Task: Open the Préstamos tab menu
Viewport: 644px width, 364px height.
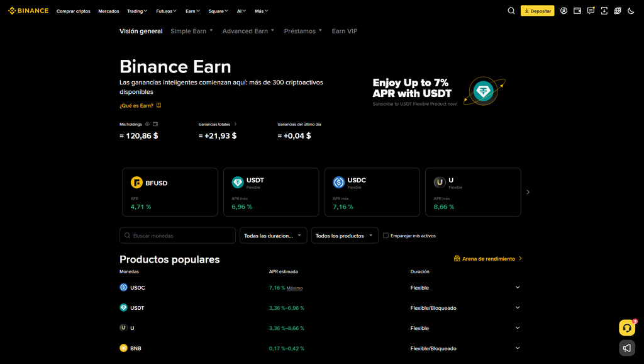Action: pos(303,31)
